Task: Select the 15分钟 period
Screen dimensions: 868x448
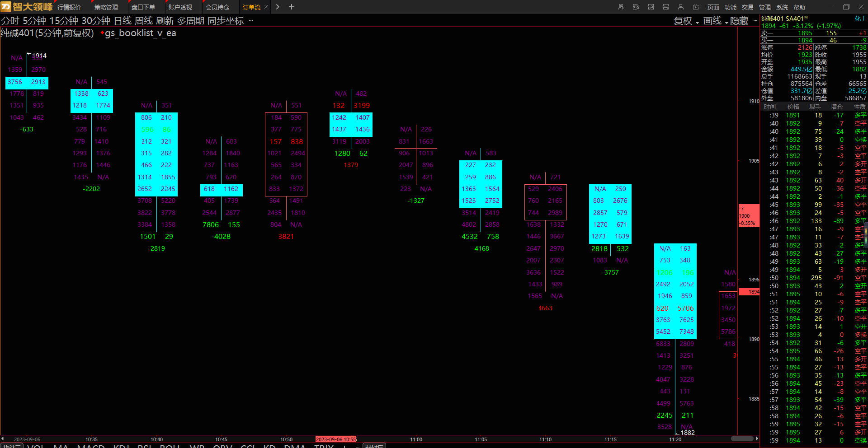Action: pyautogui.click(x=64, y=21)
